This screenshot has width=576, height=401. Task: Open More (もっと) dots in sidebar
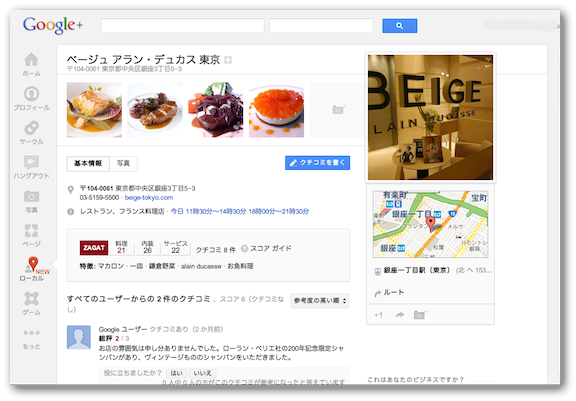[32, 333]
